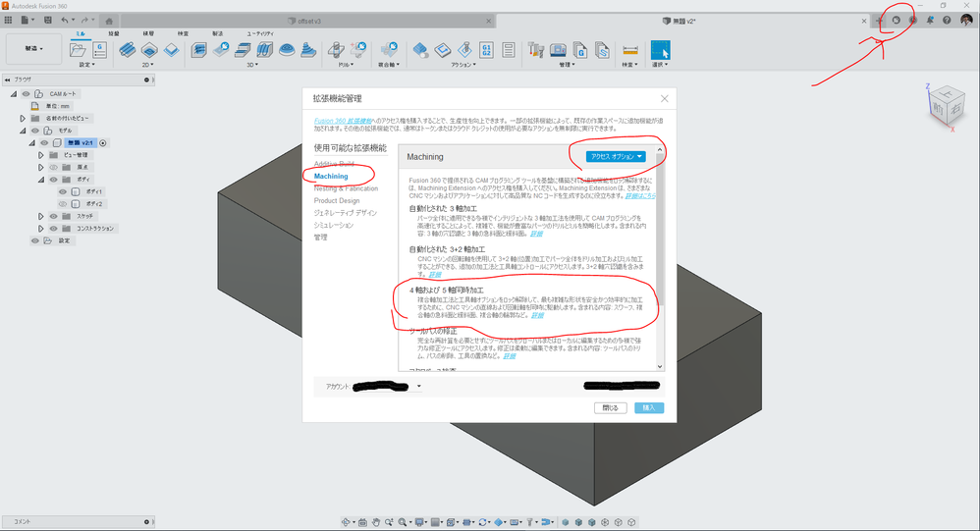Image resolution: width=980 pixels, height=531 pixels.
Task: Switch to the ミル ribbon tab
Action: (81, 33)
